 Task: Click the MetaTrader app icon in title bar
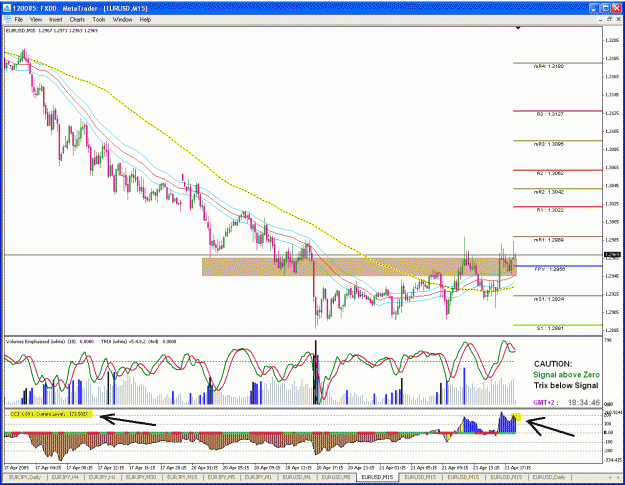click(7, 8)
